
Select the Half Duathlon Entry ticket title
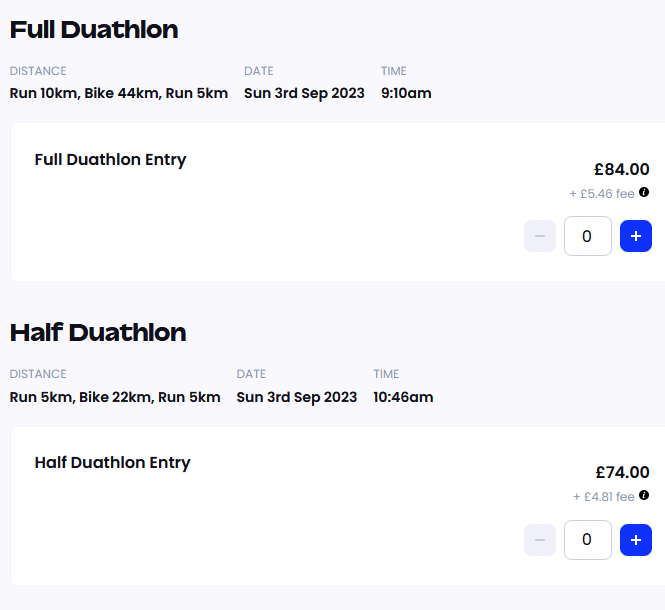click(112, 463)
